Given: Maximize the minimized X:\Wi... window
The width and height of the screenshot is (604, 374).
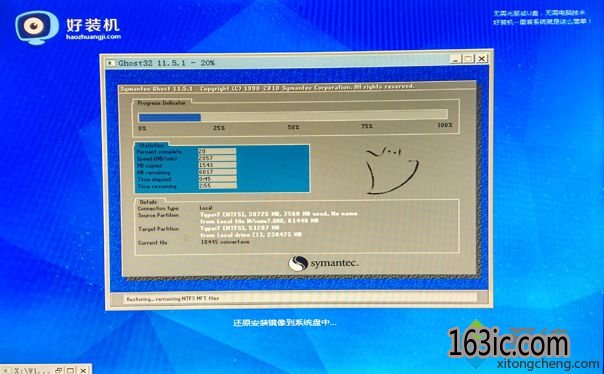Looking at the screenshot, I should coord(70,371).
